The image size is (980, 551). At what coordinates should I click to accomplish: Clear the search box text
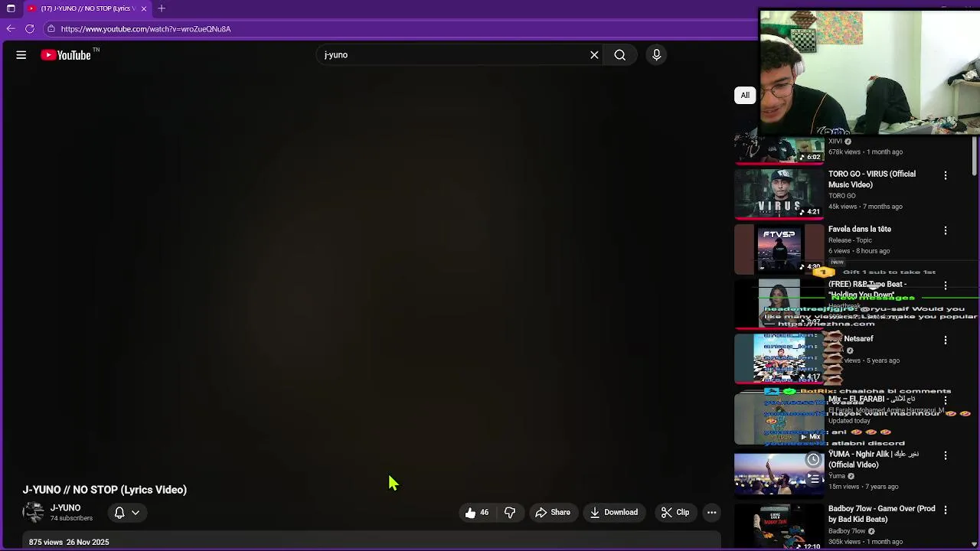594,55
